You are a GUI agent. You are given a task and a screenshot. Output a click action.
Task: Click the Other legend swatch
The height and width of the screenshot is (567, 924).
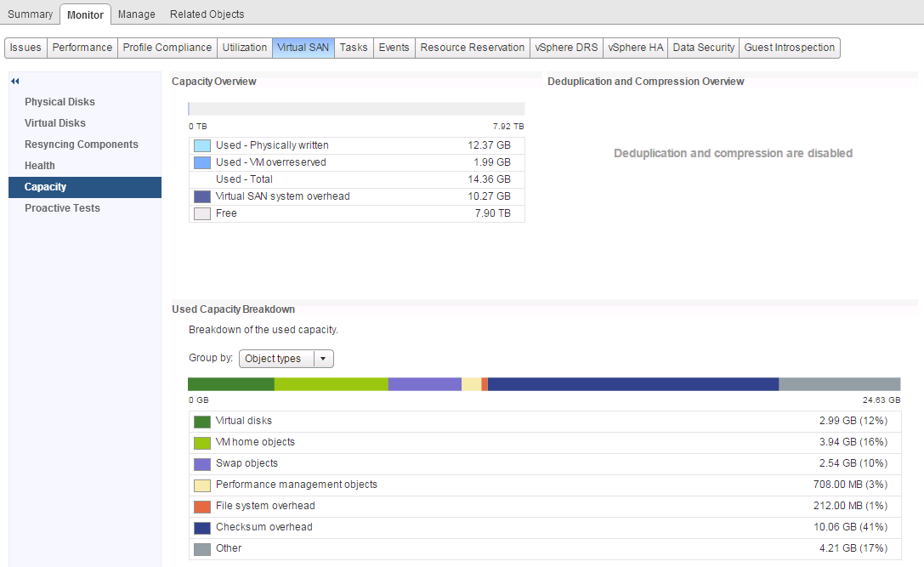[x=202, y=549]
